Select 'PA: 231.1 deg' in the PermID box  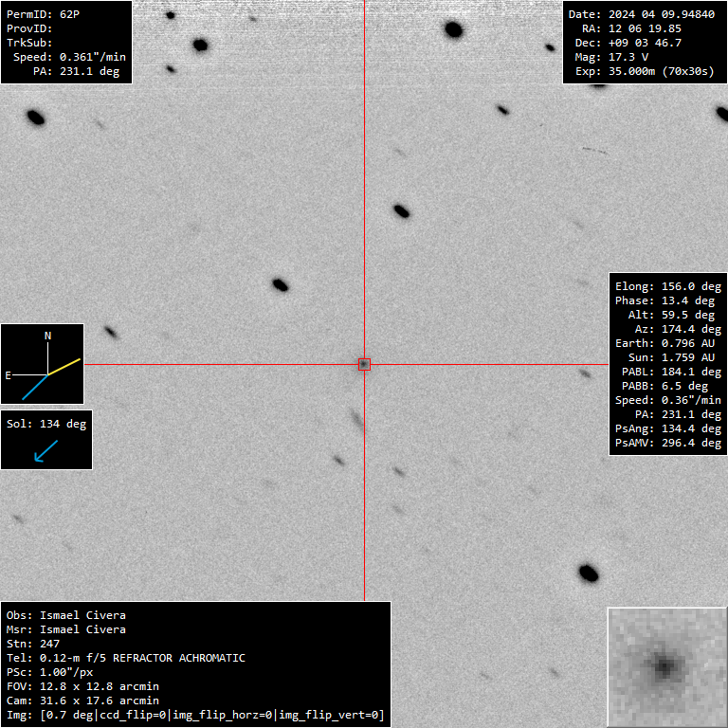click(76, 71)
